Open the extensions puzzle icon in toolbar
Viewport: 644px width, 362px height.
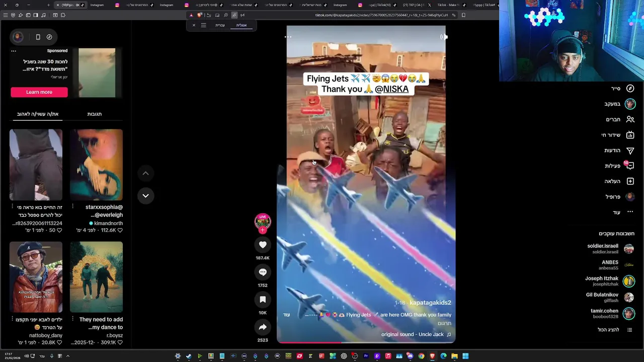(63, 15)
